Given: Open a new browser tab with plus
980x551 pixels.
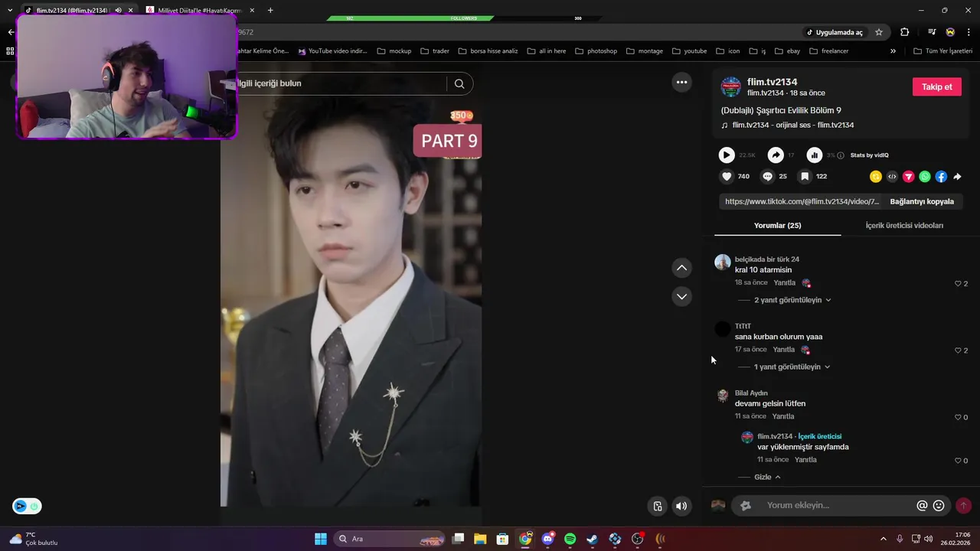Looking at the screenshot, I should pyautogui.click(x=270, y=10).
